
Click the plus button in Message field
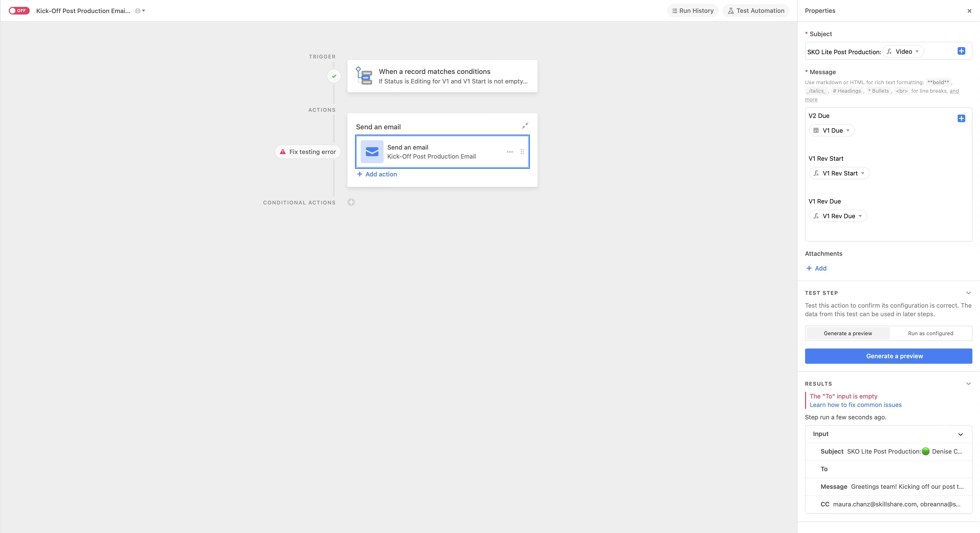[961, 118]
